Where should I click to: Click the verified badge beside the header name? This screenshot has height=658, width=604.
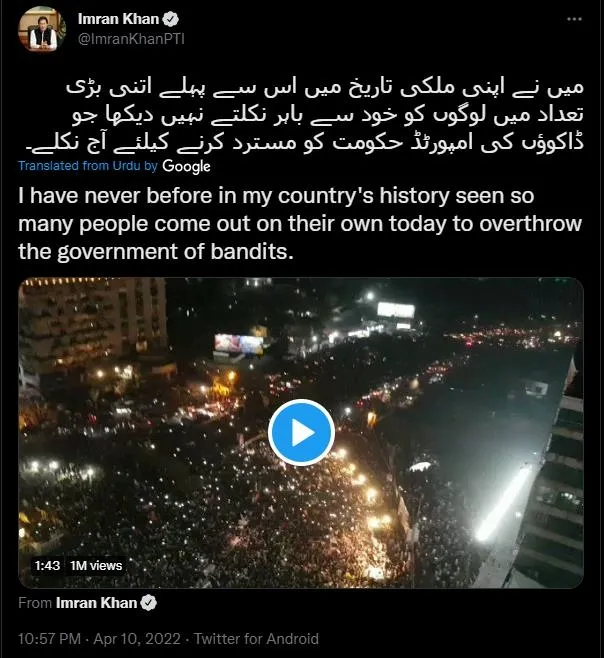(x=171, y=19)
